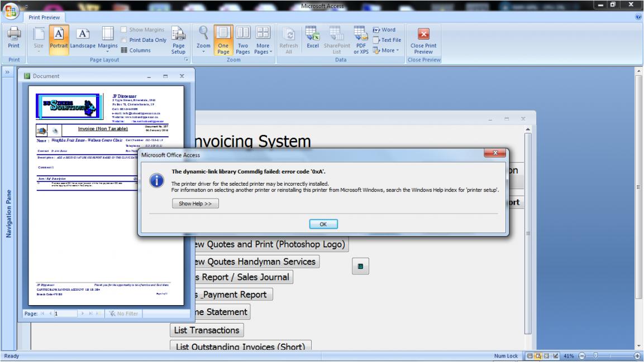Click List Outstanding Invoices (Short) button
This screenshot has height=362, width=644.
click(240, 346)
